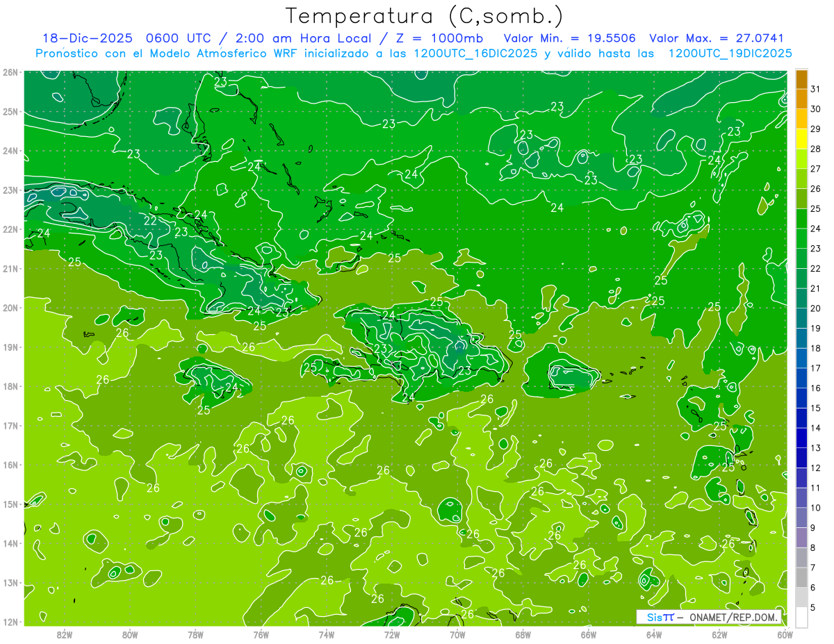Image resolution: width=834 pixels, height=644 pixels.
Task: Click the '80W' longitude axis label
Action: [x=130, y=634]
